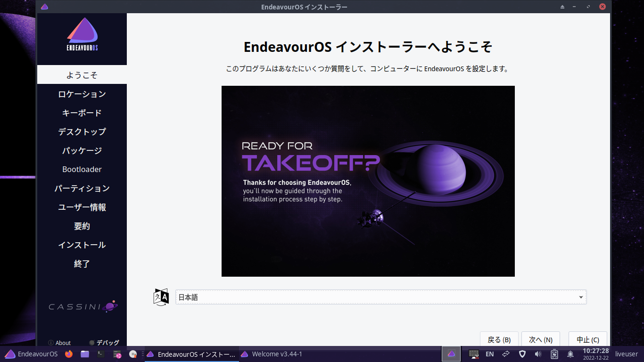Close the installer window
Viewport: 644px width, 362px height.
point(603,7)
